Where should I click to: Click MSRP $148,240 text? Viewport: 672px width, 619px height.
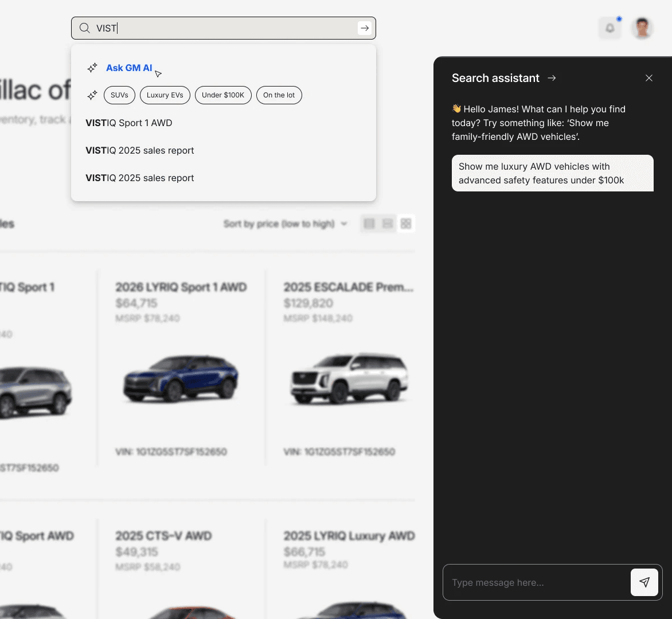[318, 318]
